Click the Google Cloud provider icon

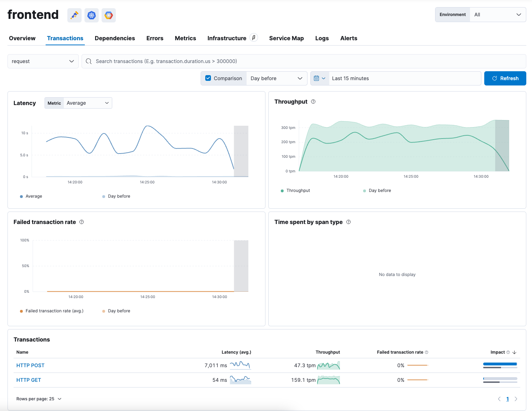[x=109, y=15]
